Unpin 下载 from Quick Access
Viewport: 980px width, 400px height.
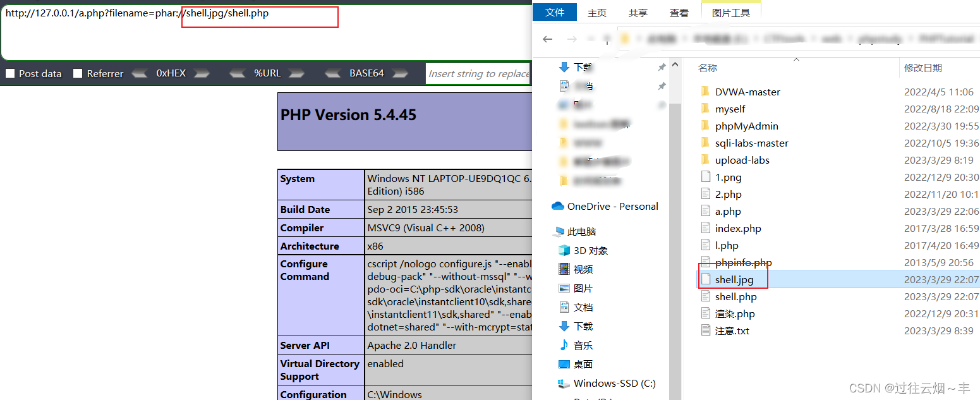pos(662,66)
